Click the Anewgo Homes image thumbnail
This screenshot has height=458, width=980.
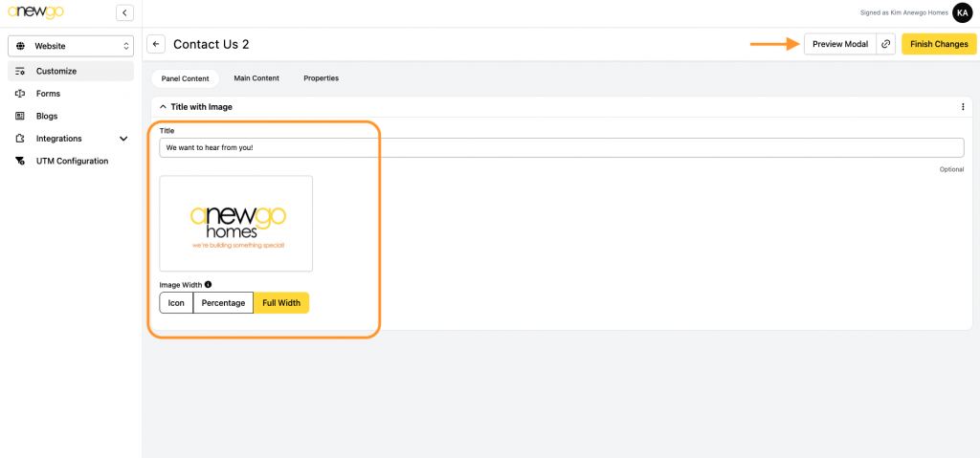(x=236, y=224)
